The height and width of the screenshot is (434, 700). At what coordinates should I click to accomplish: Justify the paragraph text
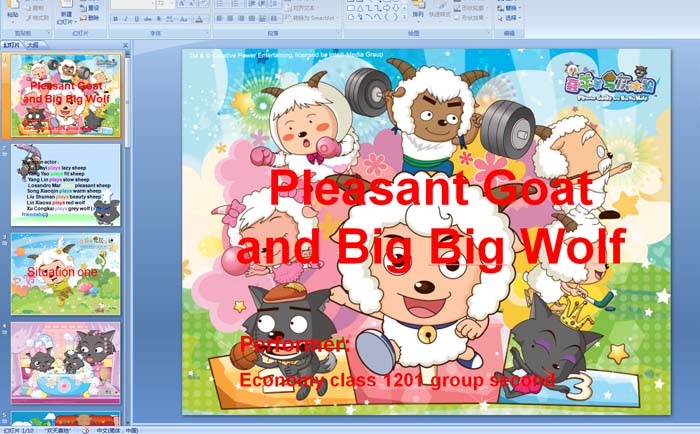coord(252,18)
